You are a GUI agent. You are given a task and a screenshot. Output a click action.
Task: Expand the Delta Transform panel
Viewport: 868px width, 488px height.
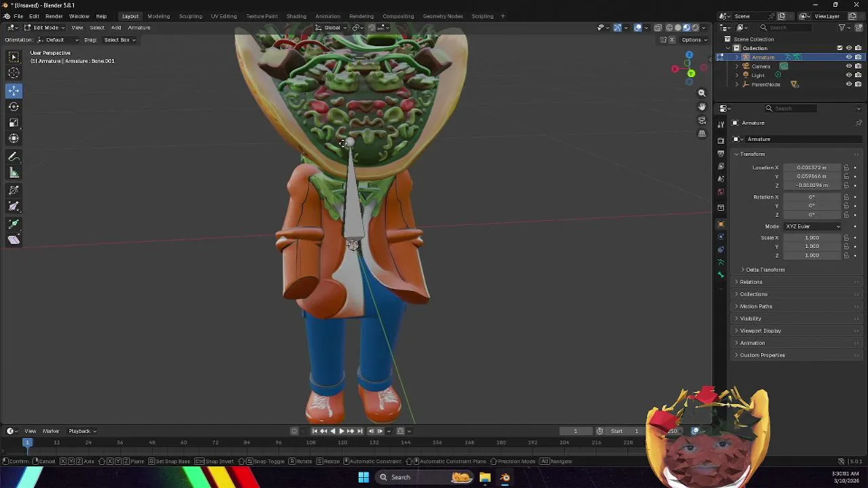765,270
